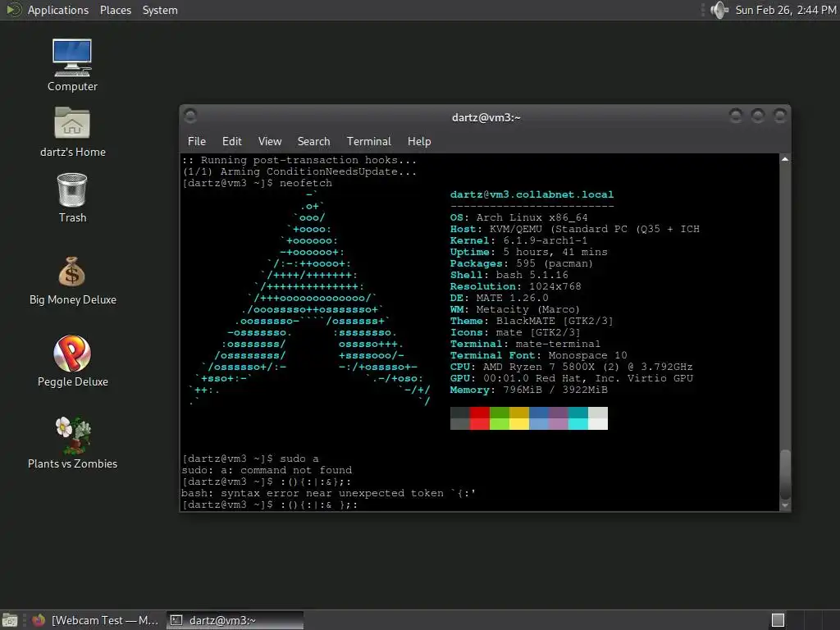Click the green color block in neofetch
840x630 pixels.
point(500,418)
